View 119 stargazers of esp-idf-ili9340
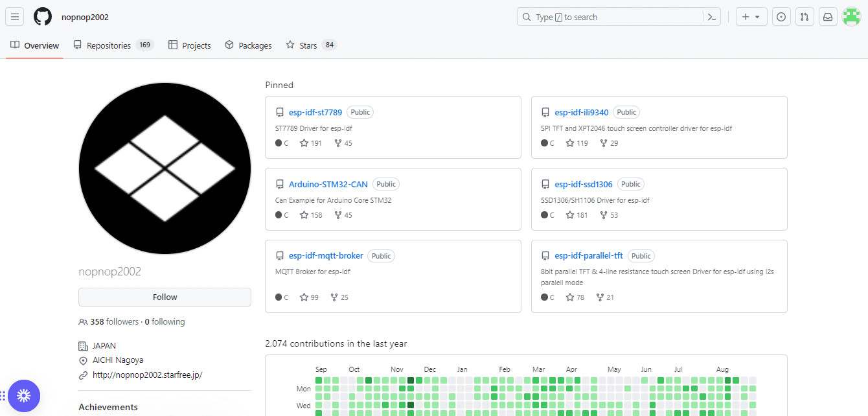The height and width of the screenshot is (416, 868). (x=577, y=143)
